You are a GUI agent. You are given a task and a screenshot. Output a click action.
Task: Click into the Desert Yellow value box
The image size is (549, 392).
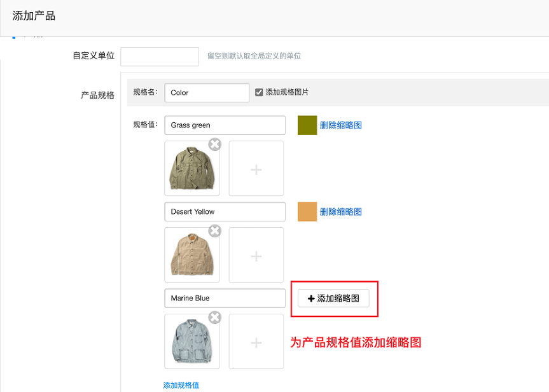[x=224, y=211]
